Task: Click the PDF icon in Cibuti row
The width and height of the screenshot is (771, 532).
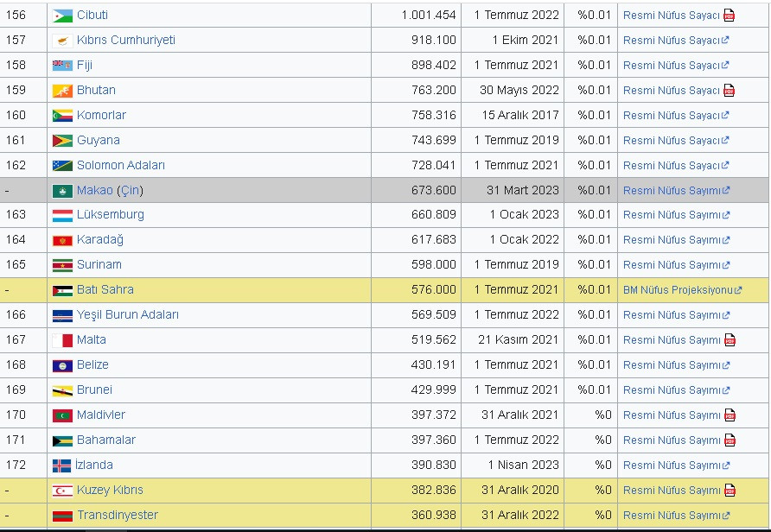Action: 729,16
